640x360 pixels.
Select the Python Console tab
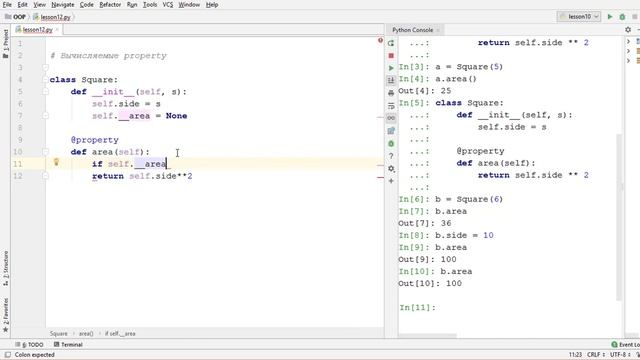click(412, 30)
